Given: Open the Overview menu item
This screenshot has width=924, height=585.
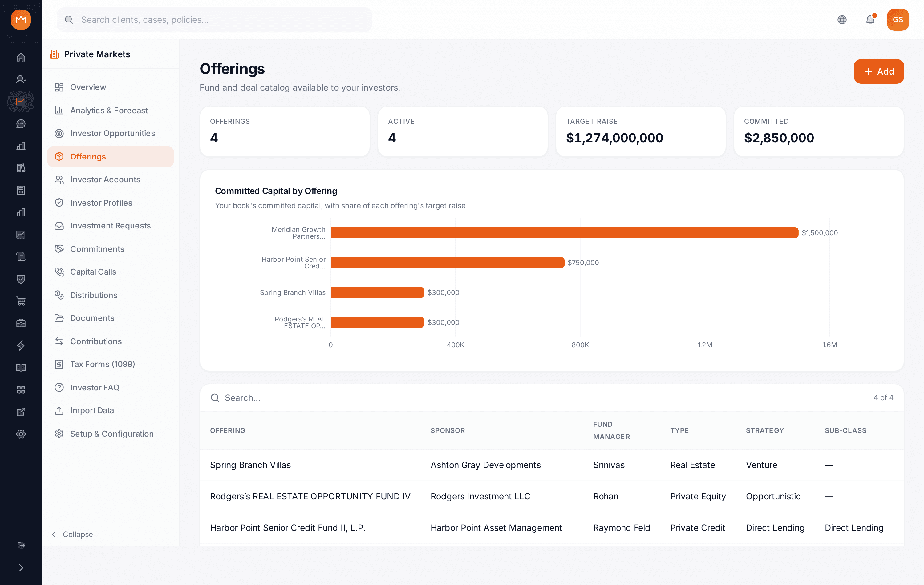Looking at the screenshot, I should click(x=111, y=87).
